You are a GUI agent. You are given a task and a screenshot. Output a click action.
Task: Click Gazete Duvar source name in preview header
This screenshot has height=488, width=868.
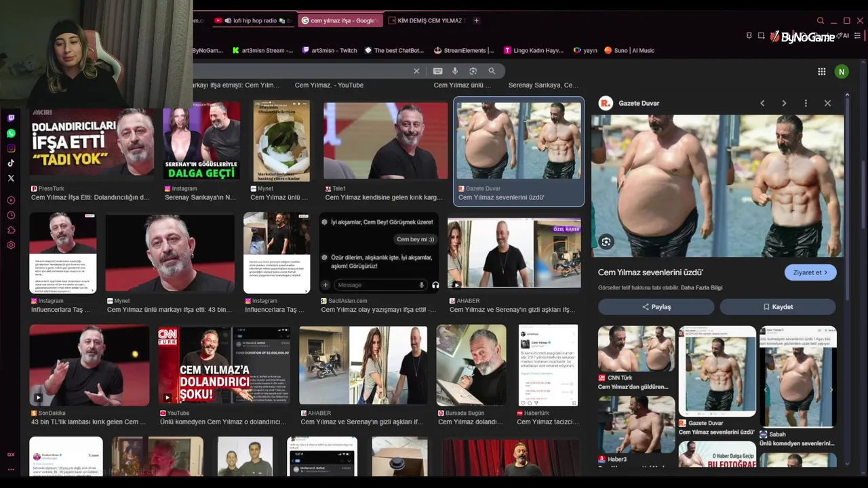pyautogui.click(x=639, y=103)
